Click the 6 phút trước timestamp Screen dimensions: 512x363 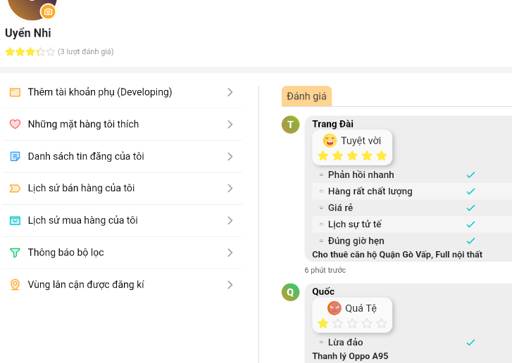click(x=325, y=270)
